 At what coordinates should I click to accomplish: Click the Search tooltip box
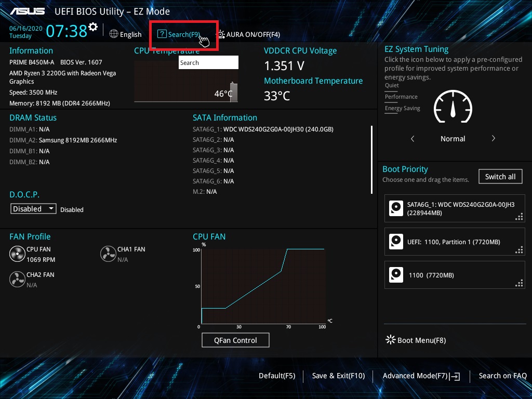point(208,62)
